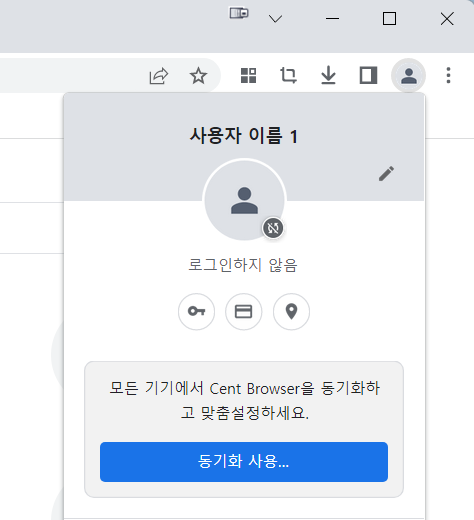Viewport: 474px width, 520px height.
Task: Open payment methods card icon
Action: (244, 312)
